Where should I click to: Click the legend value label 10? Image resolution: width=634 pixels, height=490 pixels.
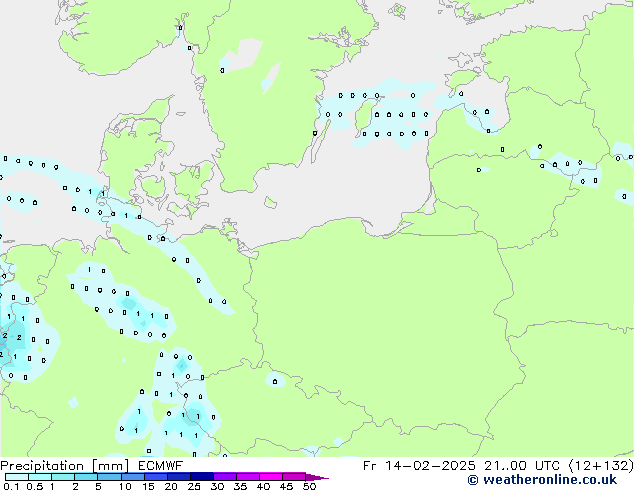click(125, 486)
